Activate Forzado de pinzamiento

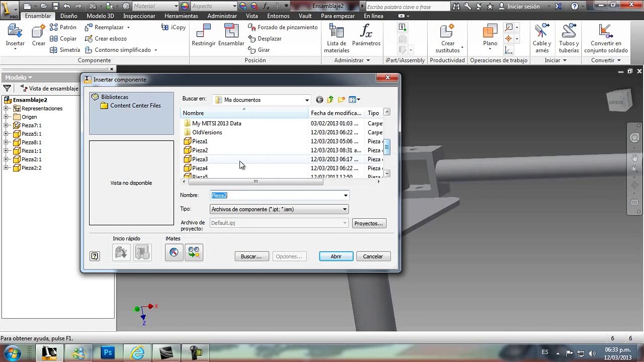(283, 27)
